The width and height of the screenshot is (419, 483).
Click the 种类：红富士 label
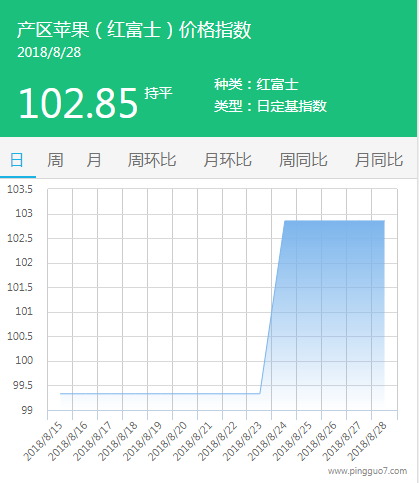[256, 84]
